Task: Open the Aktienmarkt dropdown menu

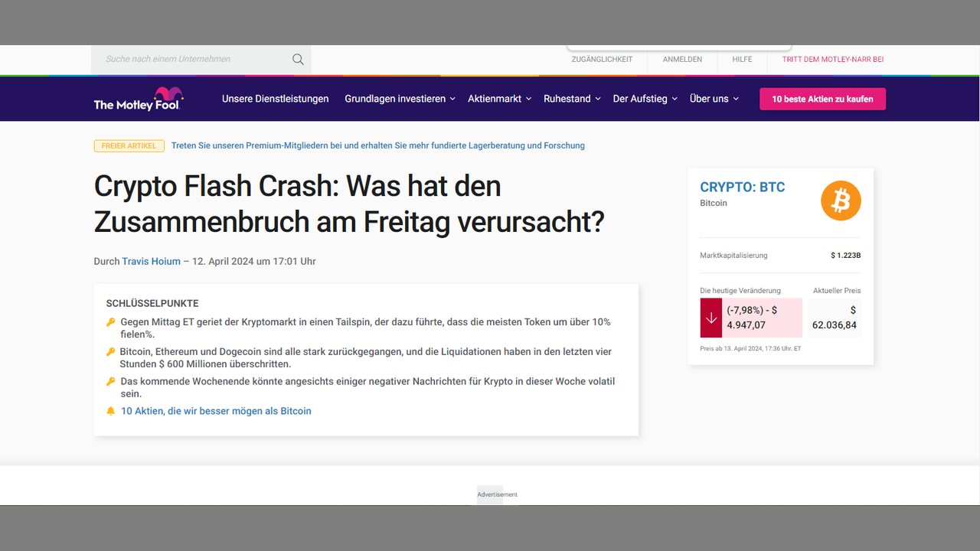Action: (x=499, y=99)
